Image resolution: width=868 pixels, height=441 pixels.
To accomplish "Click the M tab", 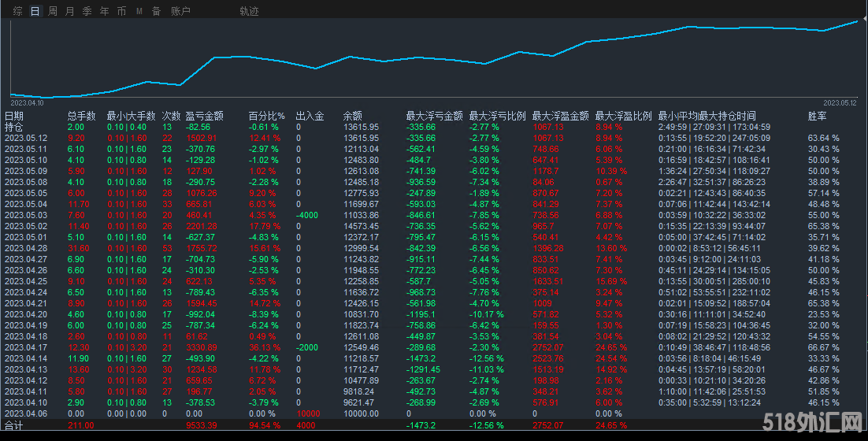I will coord(139,12).
